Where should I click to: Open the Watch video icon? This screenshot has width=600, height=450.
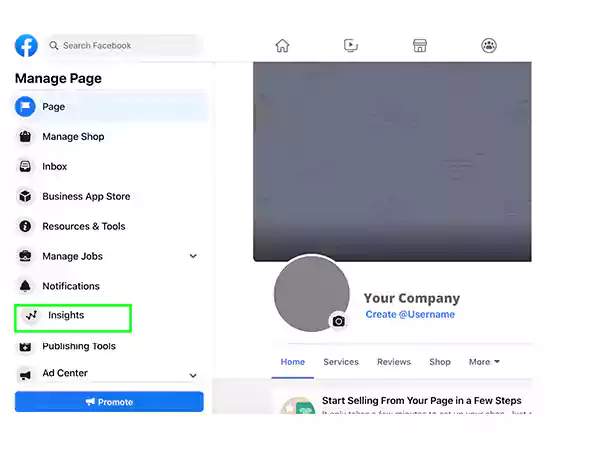[351, 46]
